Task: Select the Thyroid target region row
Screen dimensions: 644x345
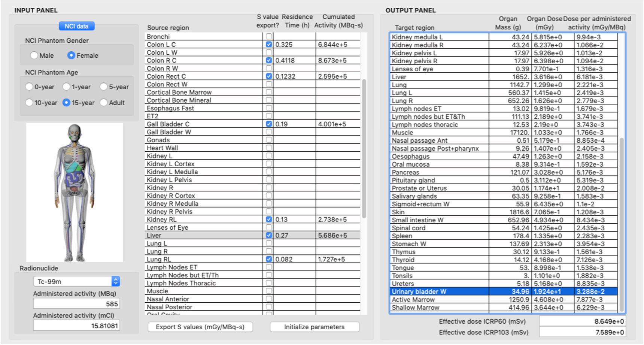Action: [x=503, y=260]
